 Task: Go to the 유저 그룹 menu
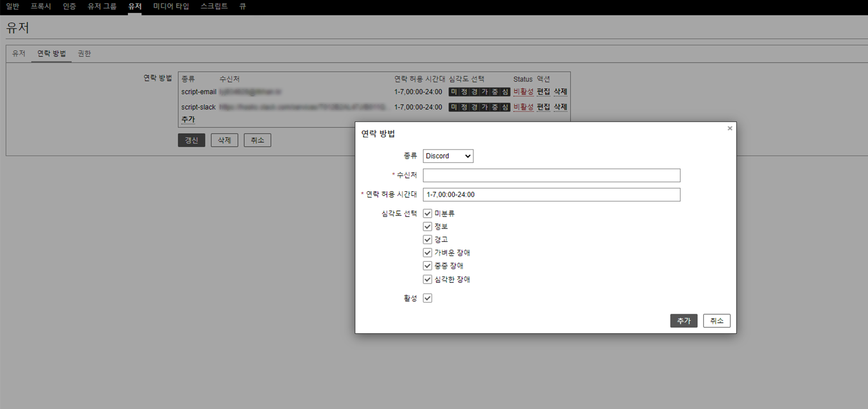coord(102,6)
